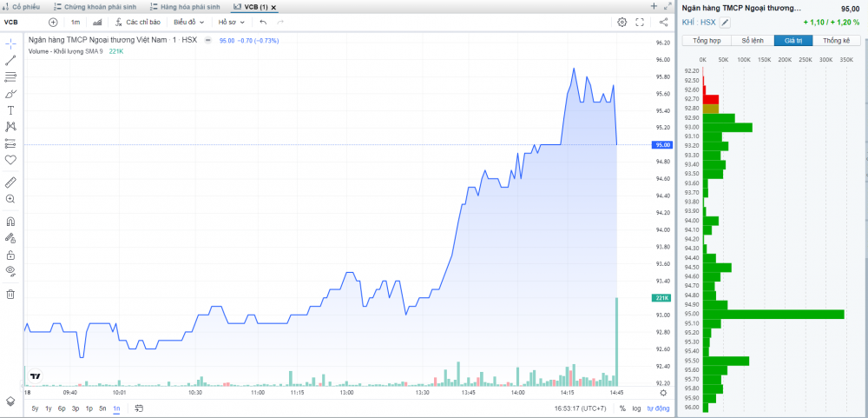The height and width of the screenshot is (418, 868).
Task: Open the prediction and measurement tools
Action: click(10, 143)
